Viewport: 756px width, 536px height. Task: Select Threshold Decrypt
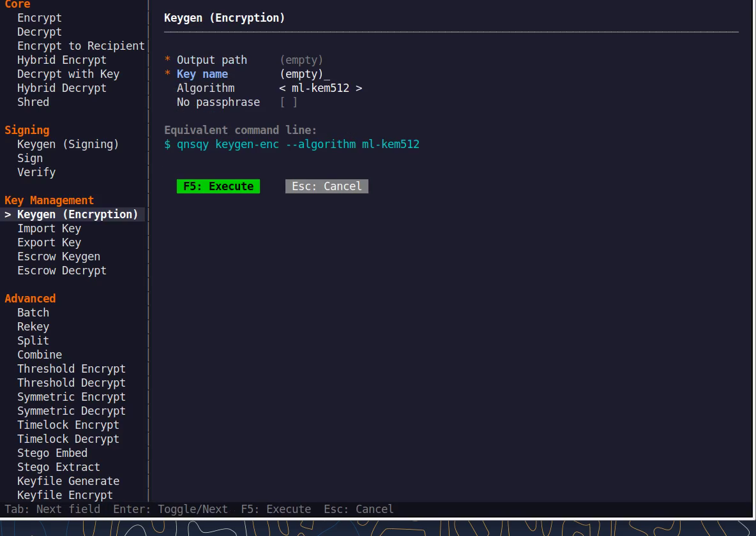point(72,382)
